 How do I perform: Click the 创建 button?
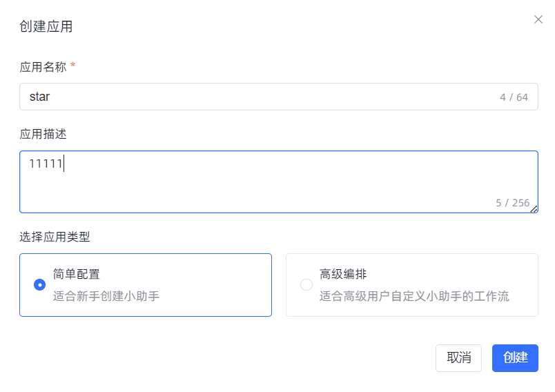coord(515,358)
